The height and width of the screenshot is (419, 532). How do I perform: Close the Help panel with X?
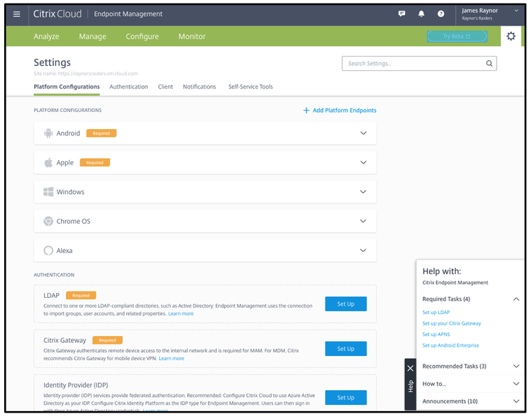[x=410, y=368]
